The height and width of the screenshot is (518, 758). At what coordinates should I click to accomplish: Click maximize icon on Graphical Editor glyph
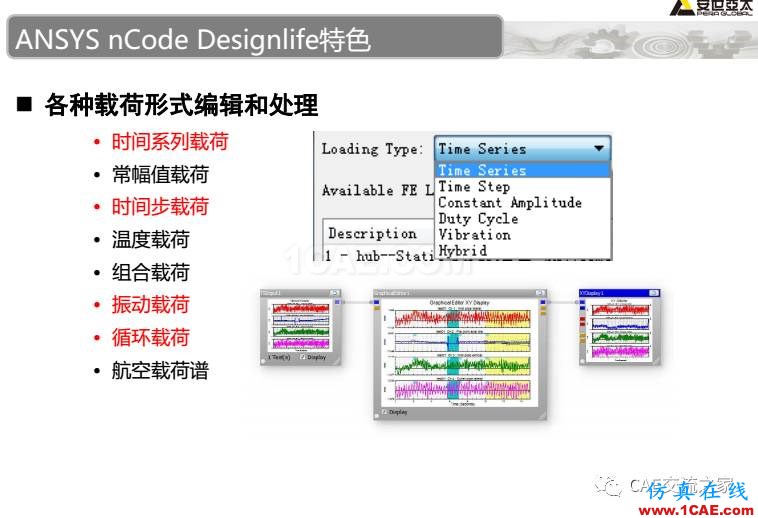point(540,293)
